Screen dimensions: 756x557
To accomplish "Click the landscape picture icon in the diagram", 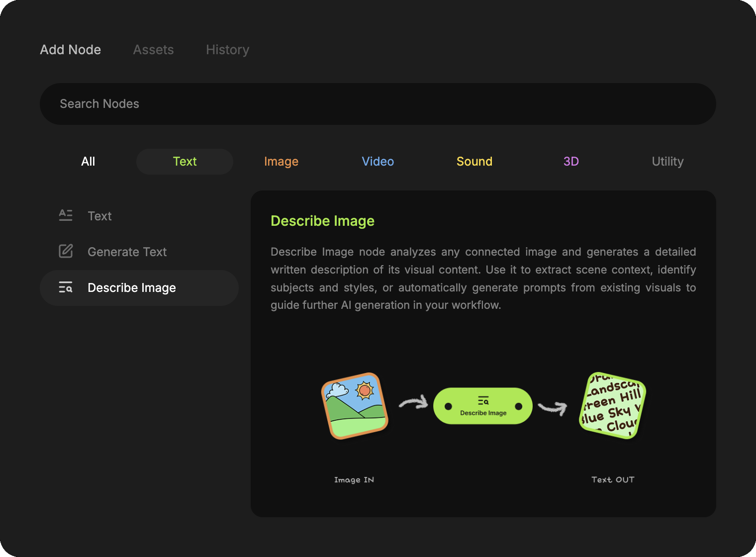I will (355, 406).
